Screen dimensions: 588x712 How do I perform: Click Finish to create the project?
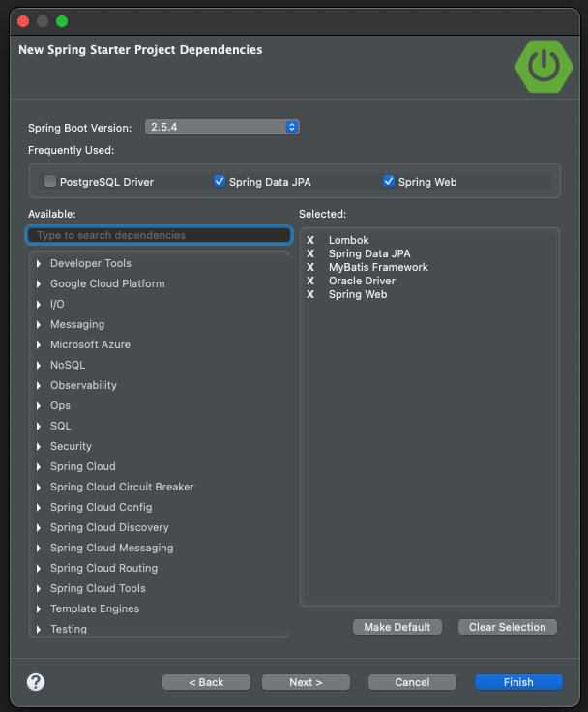point(518,682)
